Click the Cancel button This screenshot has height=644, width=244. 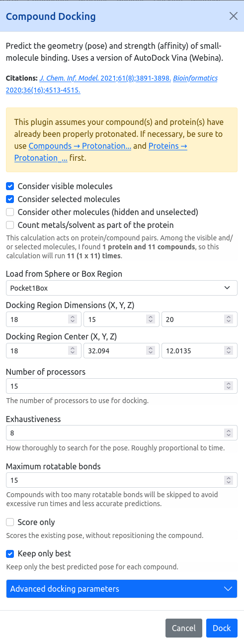coord(184,628)
